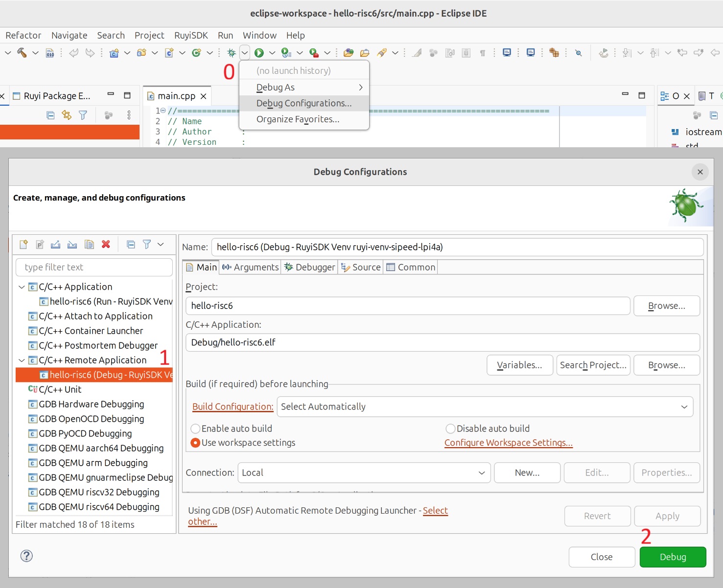Switch to the Source tab
Viewport: 723px width, 588px height.
(361, 267)
